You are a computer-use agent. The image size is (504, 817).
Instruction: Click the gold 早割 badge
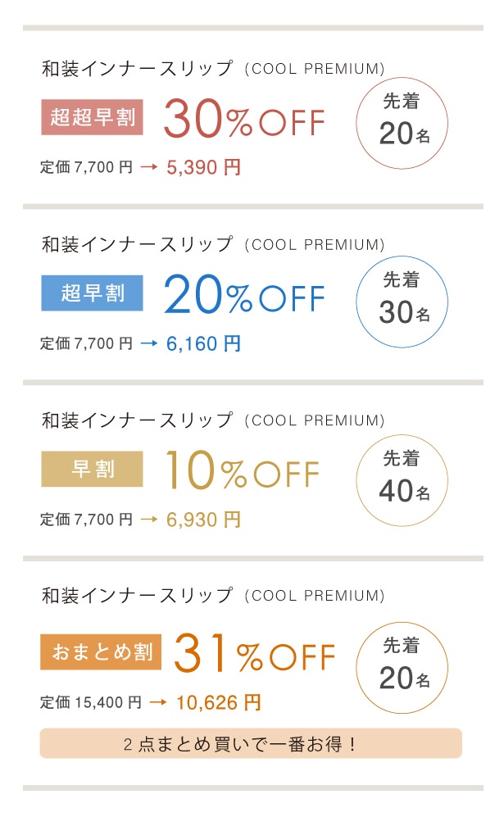(x=93, y=469)
